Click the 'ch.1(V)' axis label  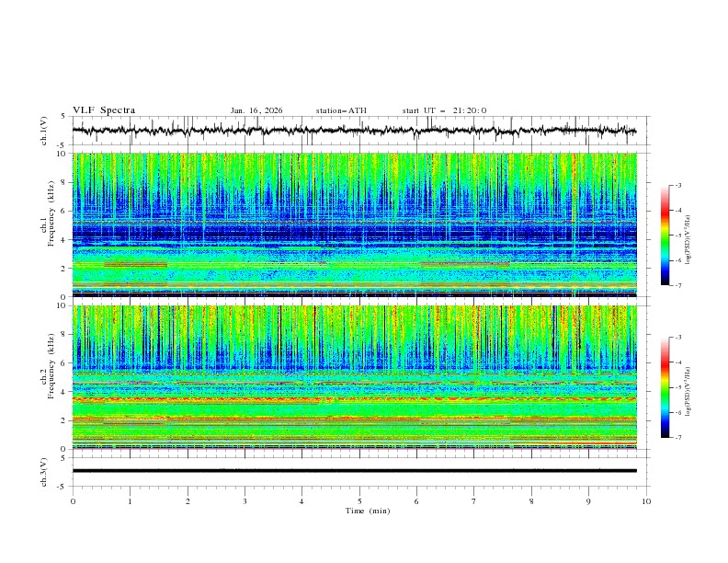[44, 131]
